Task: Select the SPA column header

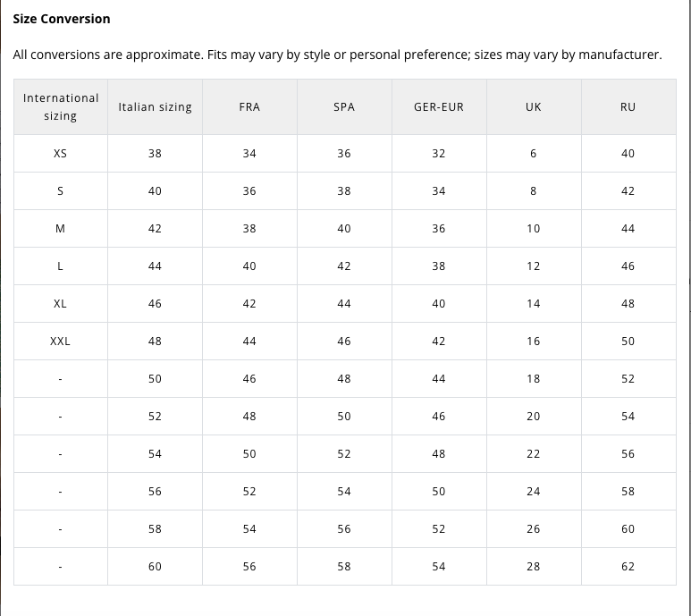Action: (x=344, y=106)
